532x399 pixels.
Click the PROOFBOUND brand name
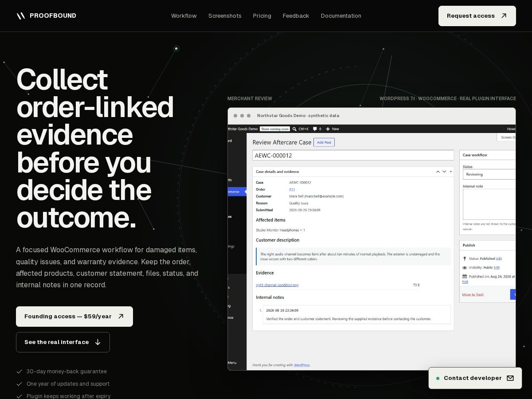pos(53,16)
